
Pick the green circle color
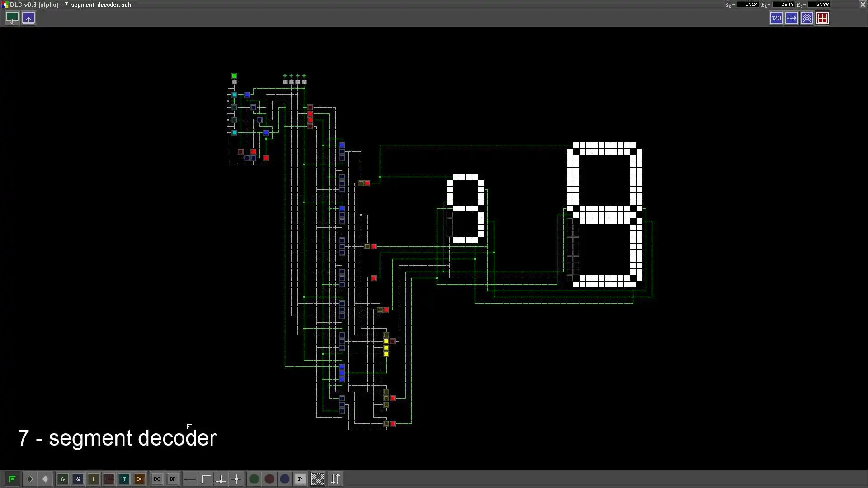[x=254, y=479]
